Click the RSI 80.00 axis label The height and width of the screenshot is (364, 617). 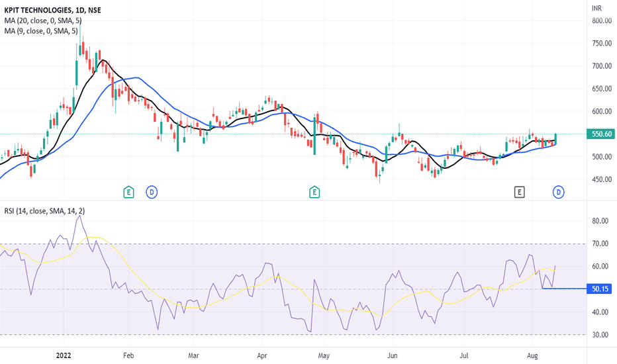pos(600,221)
